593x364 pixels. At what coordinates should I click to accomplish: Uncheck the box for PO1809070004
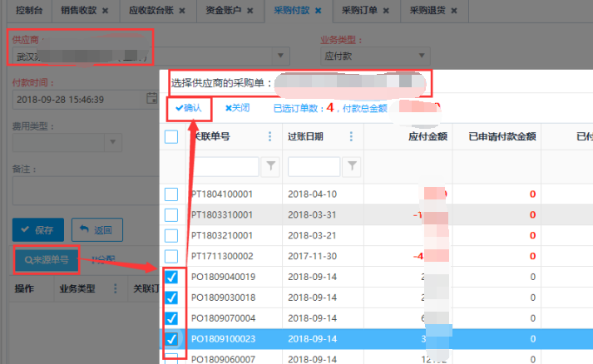click(171, 317)
